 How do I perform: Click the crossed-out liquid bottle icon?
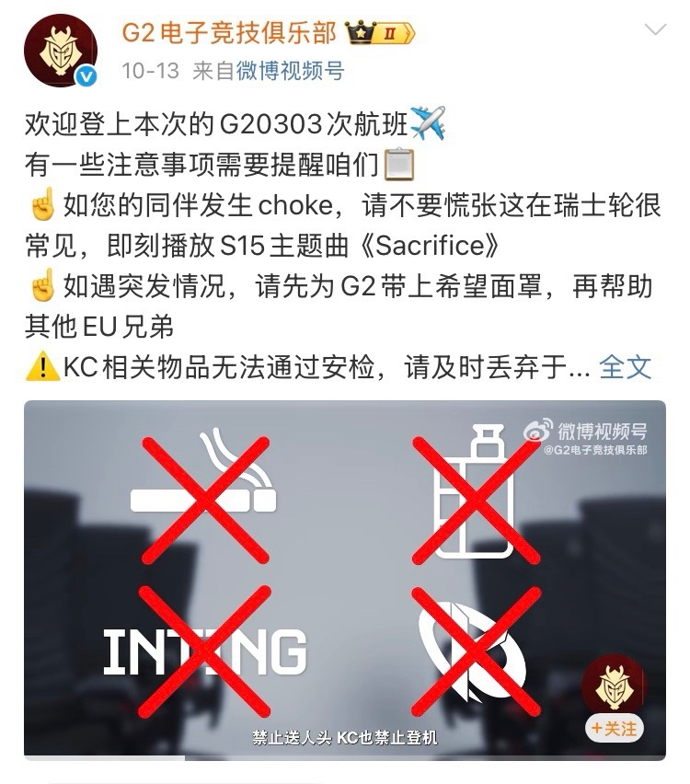475,500
